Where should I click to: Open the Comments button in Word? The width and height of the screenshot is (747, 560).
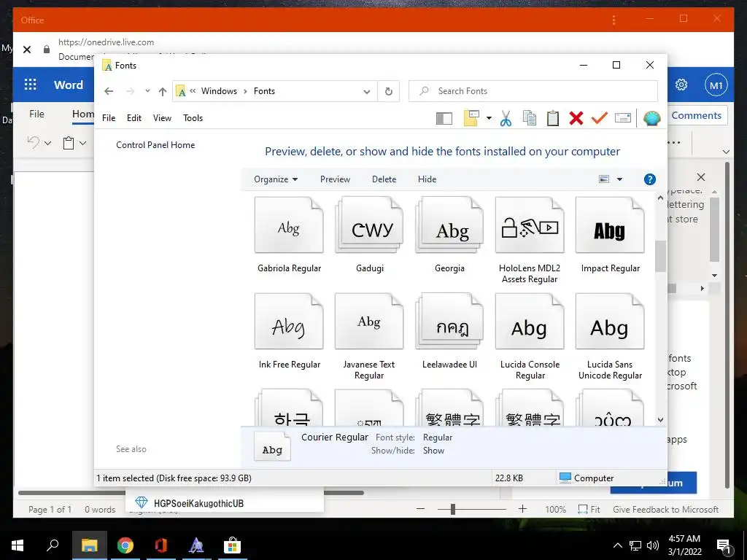tap(696, 115)
